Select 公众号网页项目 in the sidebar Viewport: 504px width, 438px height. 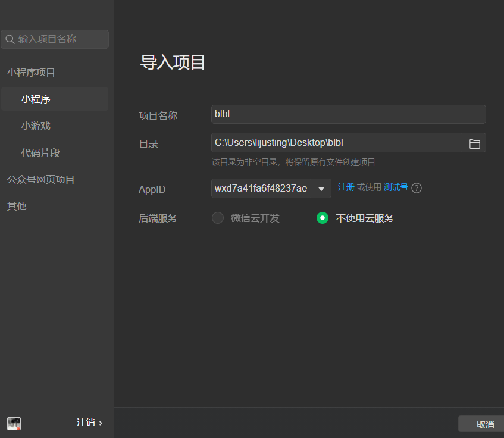click(x=40, y=179)
